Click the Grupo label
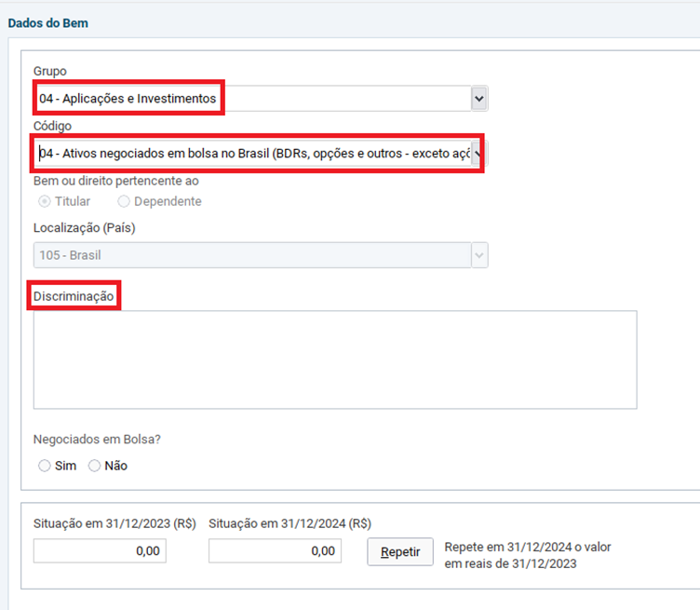The image size is (700, 610). (50, 72)
